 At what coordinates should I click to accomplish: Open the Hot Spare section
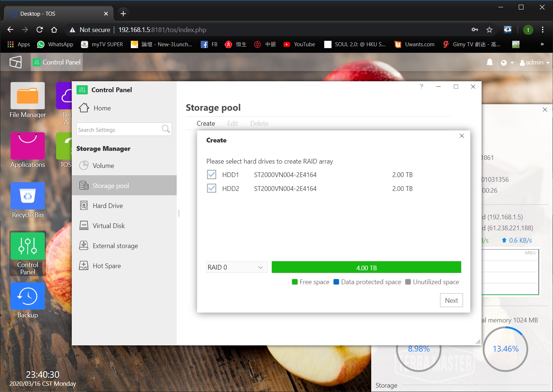(x=106, y=266)
